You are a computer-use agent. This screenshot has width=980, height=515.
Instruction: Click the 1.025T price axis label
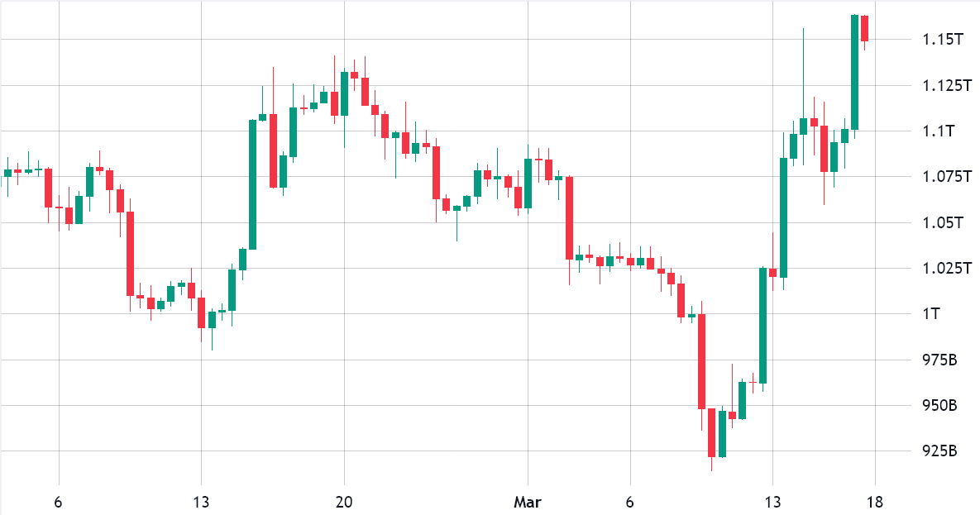coord(947,268)
